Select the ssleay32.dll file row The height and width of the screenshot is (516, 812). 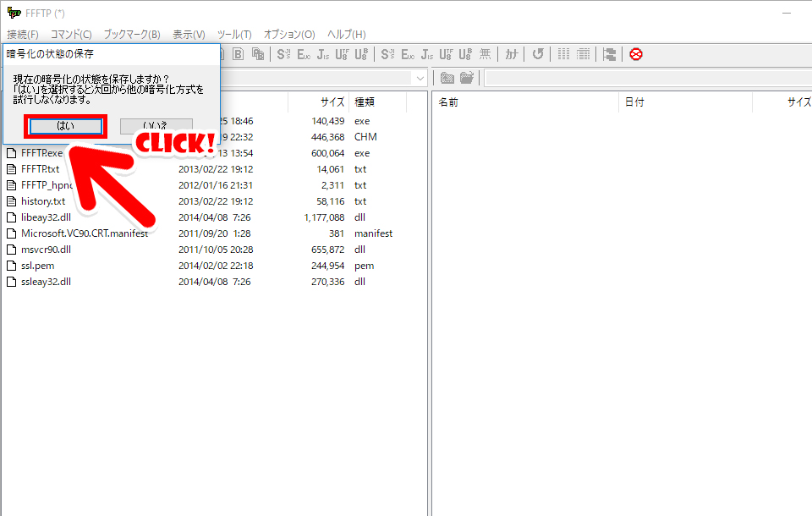[x=214, y=282]
